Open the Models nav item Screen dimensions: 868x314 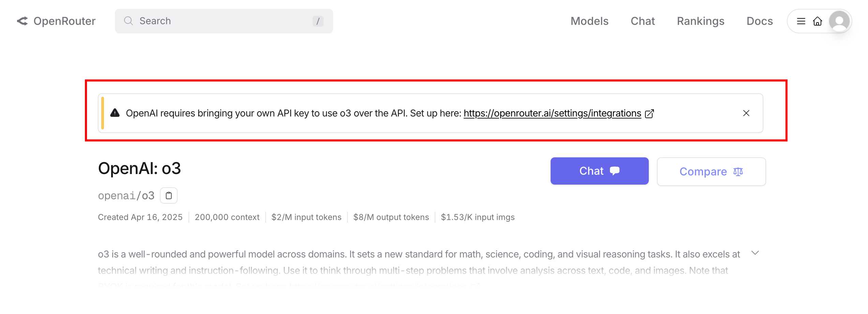coord(589,21)
